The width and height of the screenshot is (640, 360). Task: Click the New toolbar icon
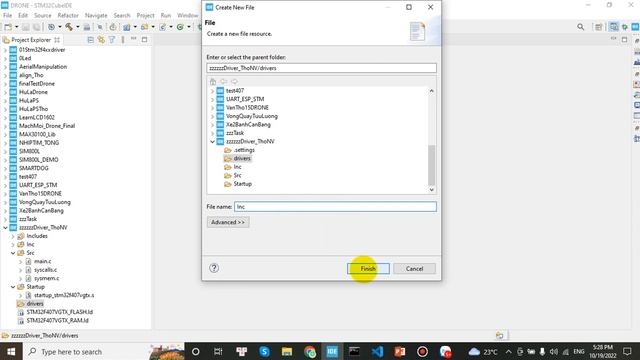(8, 27)
